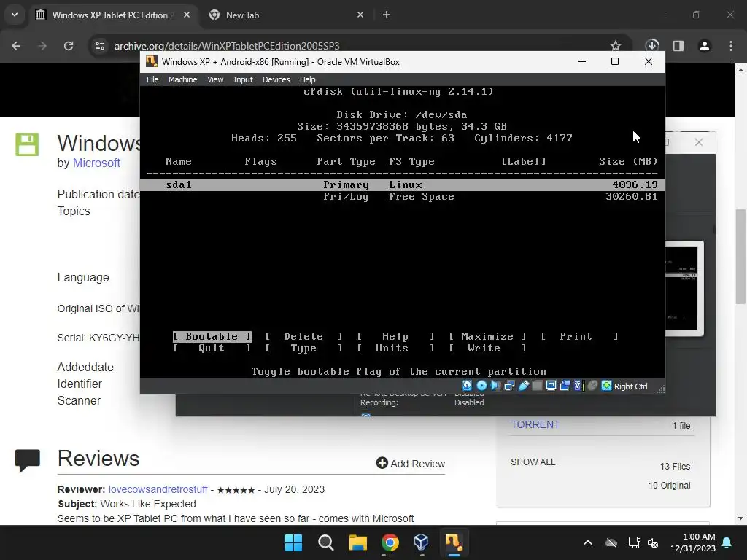Image resolution: width=747 pixels, height=560 pixels.
Task: Toggle Chrome side panel icon
Action: pos(678,46)
